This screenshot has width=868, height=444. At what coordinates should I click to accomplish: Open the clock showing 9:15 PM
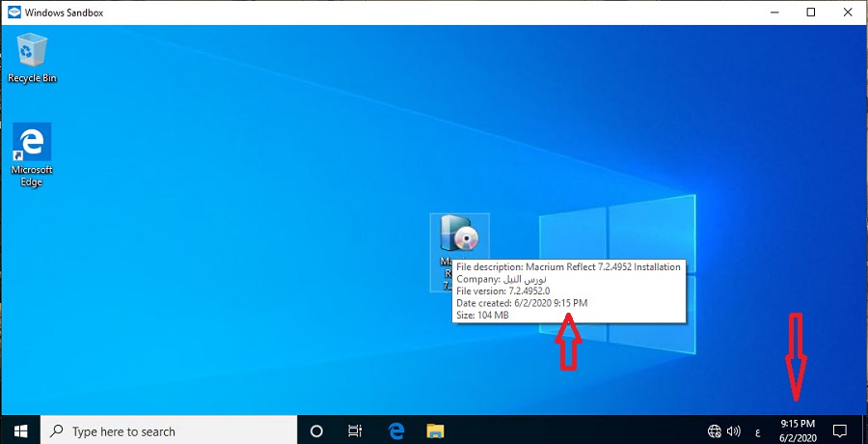point(798,430)
